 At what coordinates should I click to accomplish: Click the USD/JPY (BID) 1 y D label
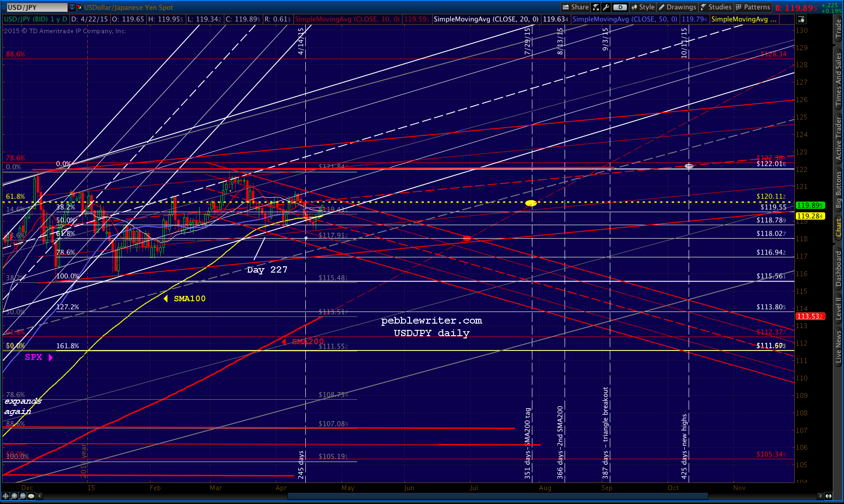[x=35, y=19]
